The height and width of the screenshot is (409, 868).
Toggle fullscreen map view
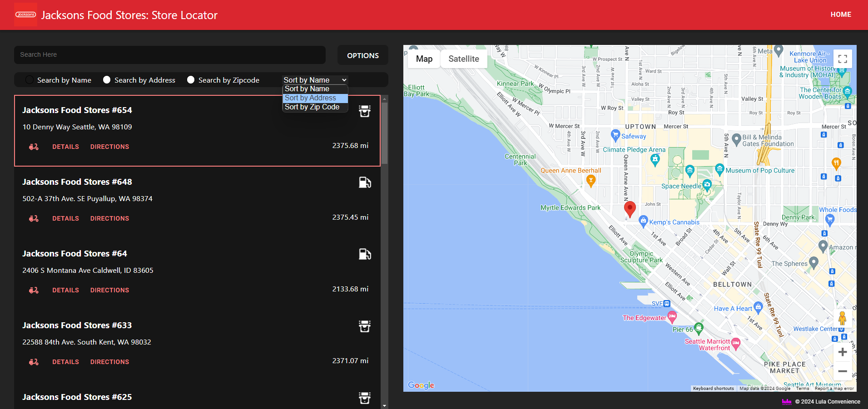click(x=843, y=59)
